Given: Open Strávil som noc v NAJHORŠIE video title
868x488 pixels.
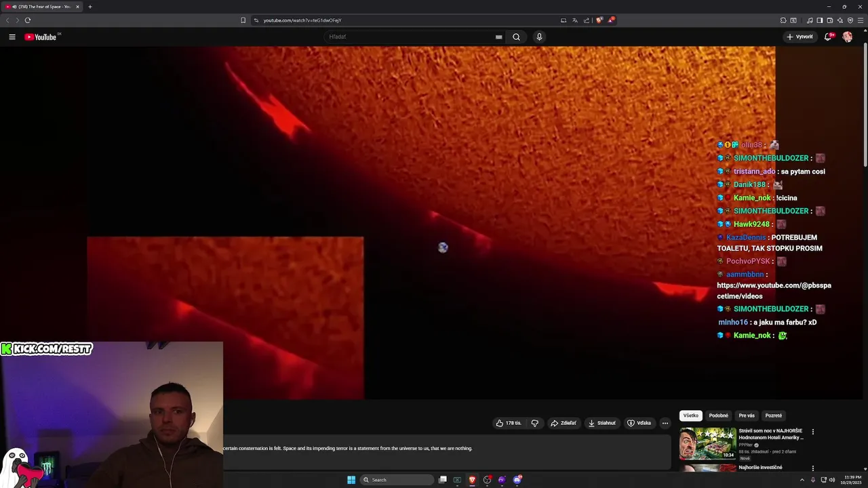Looking at the screenshot, I should pyautogui.click(x=770, y=434).
